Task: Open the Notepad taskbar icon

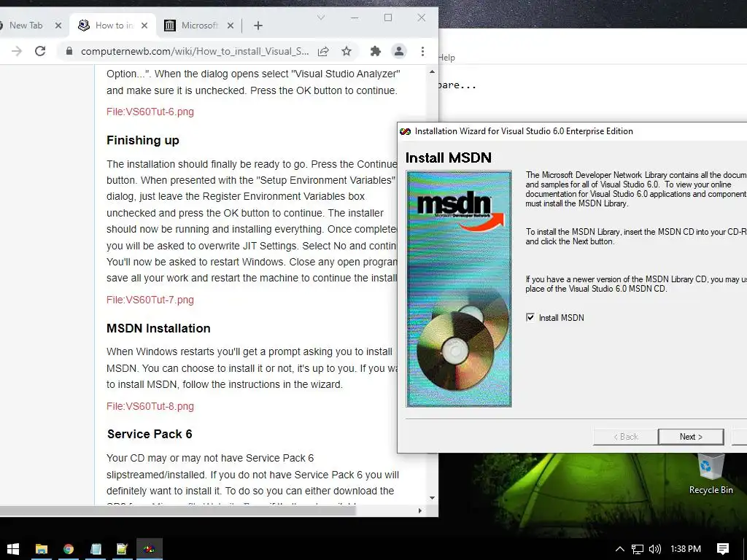Action: tap(96, 549)
